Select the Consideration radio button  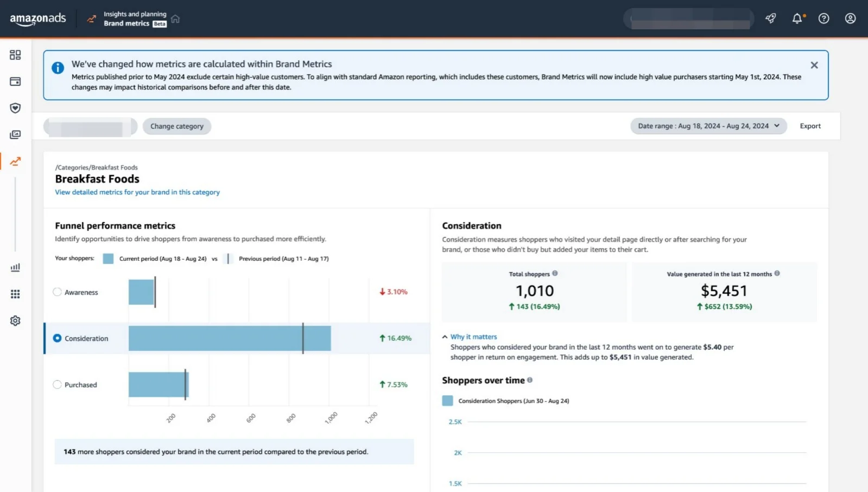click(x=57, y=338)
